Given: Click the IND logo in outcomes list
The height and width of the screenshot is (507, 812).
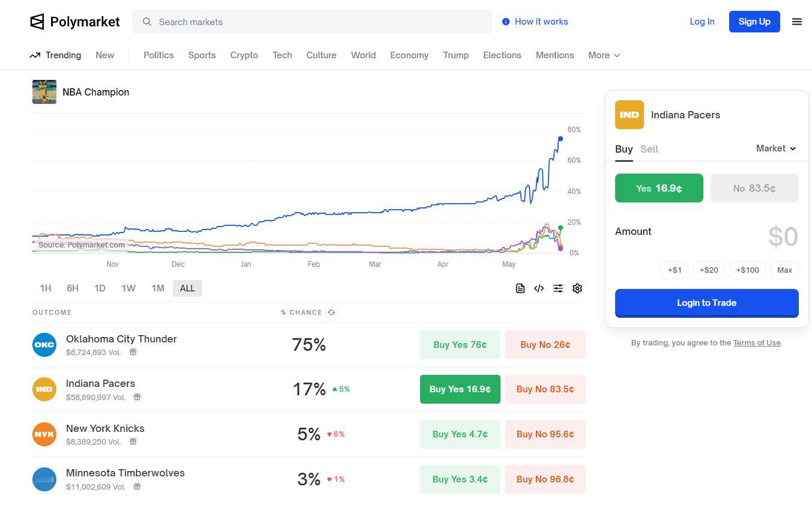Looking at the screenshot, I should pyautogui.click(x=44, y=389).
